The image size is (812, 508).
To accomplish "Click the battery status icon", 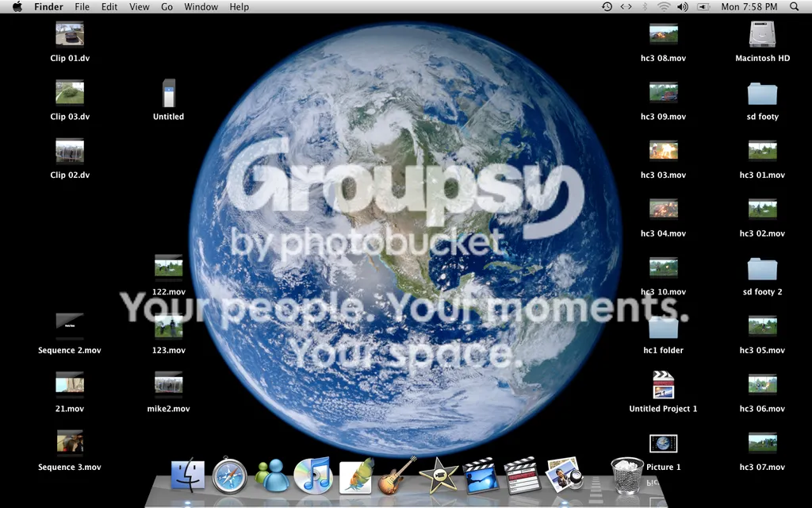I will (x=703, y=6).
